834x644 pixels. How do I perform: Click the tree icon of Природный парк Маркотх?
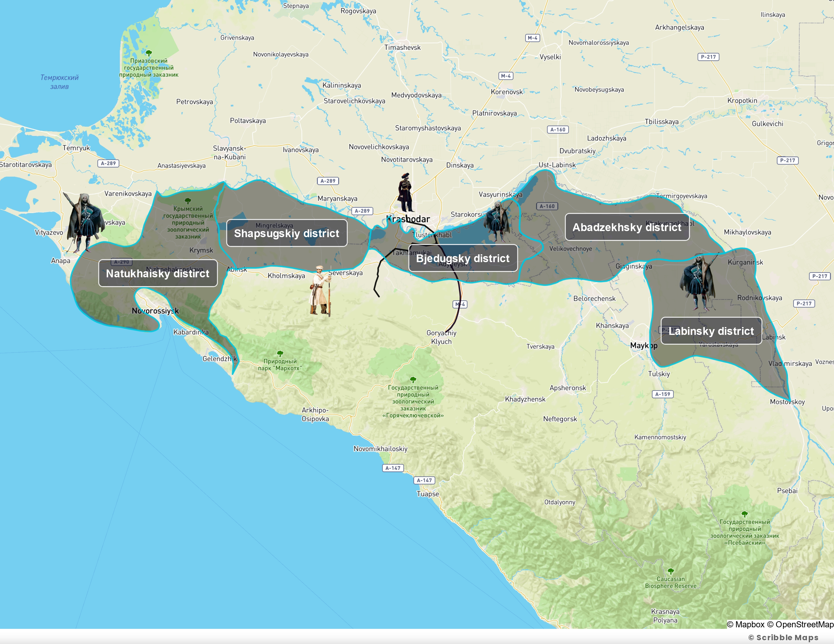(x=280, y=354)
